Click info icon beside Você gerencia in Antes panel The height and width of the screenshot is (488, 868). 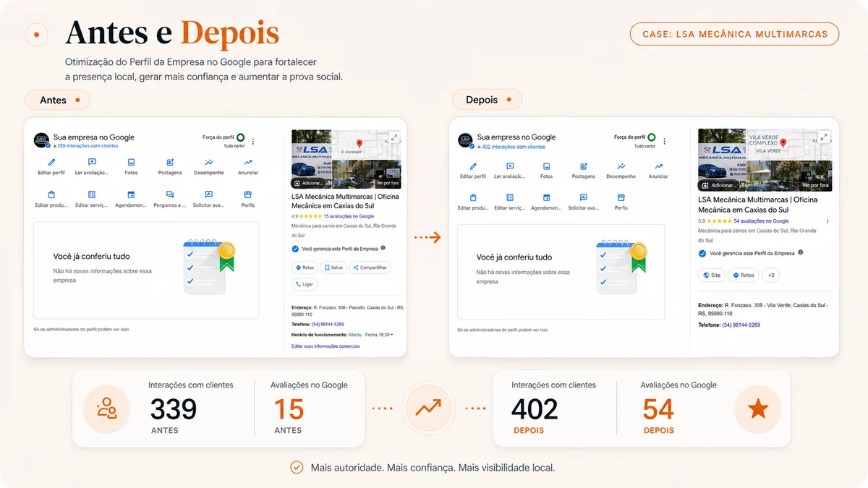[383, 248]
